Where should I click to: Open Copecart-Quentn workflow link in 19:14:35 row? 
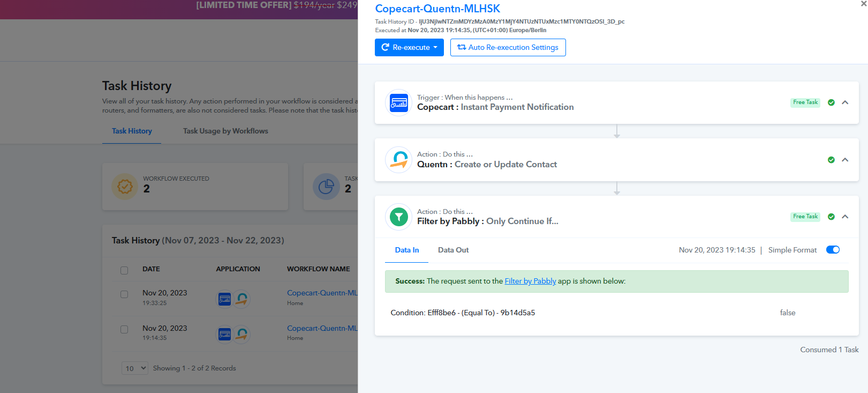coord(322,328)
